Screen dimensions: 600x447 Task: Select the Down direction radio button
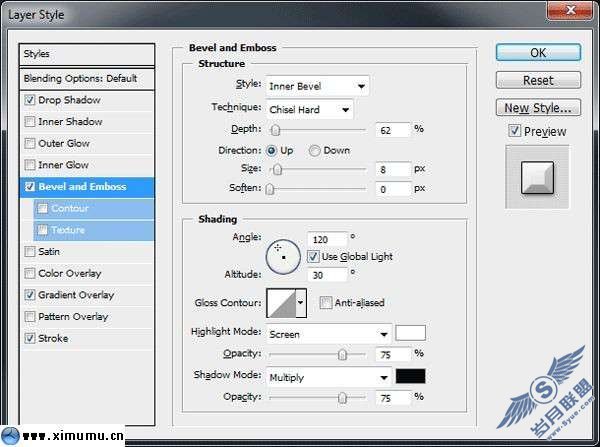click(315, 151)
